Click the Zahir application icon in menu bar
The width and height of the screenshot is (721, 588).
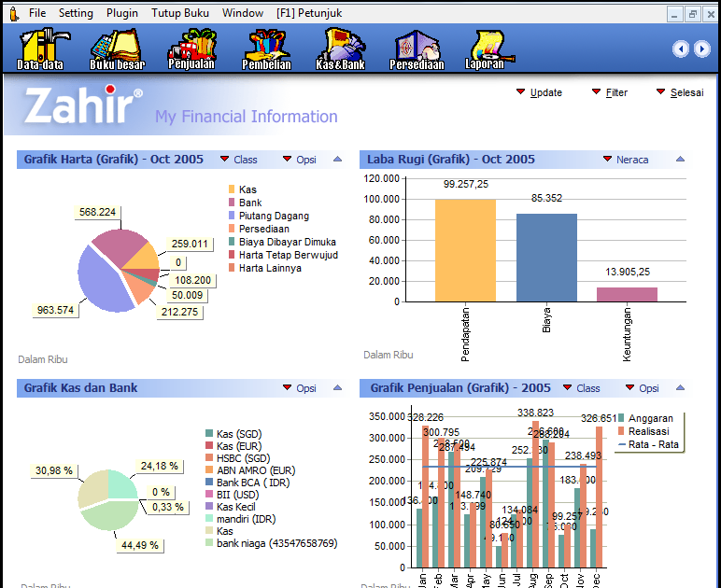(x=14, y=14)
